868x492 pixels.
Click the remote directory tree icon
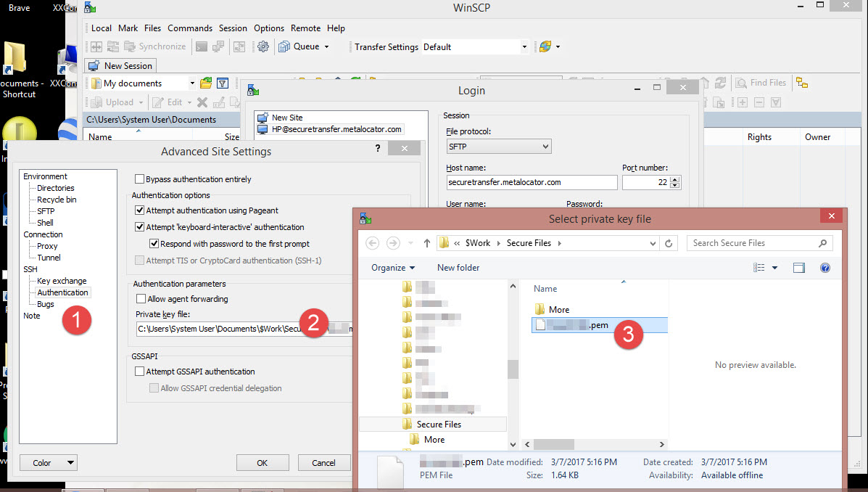coord(801,83)
